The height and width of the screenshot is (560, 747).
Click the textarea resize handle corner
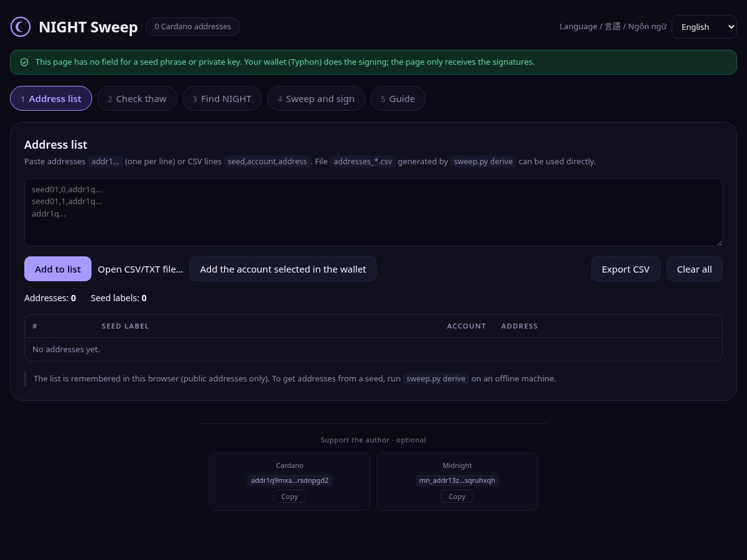718,242
